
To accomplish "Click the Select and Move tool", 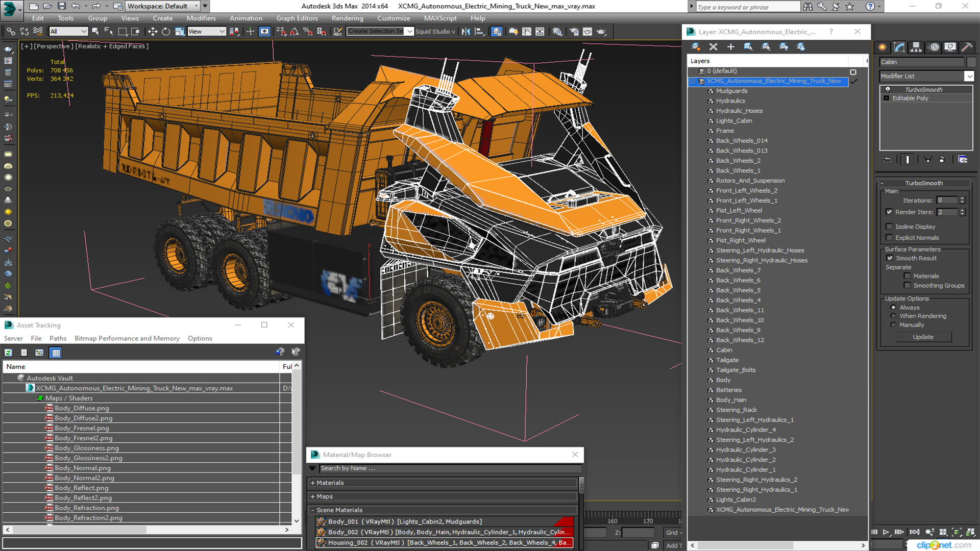I will point(152,32).
